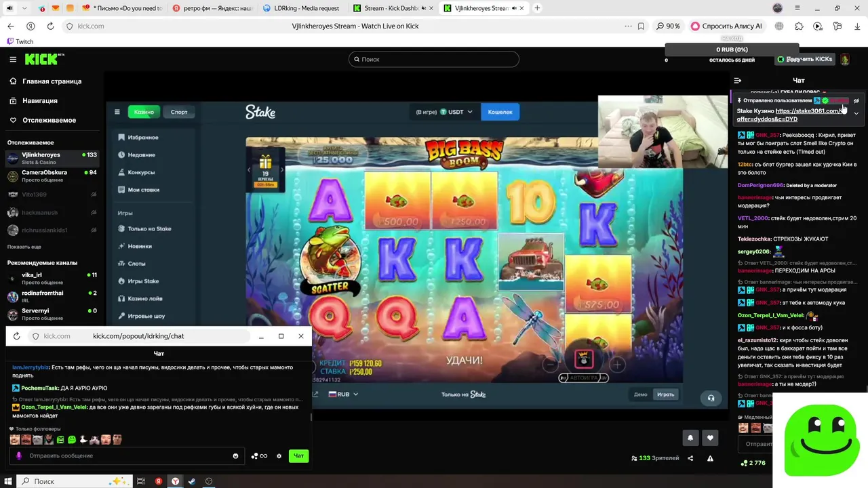Expand the Показать еще channel list

(24, 247)
